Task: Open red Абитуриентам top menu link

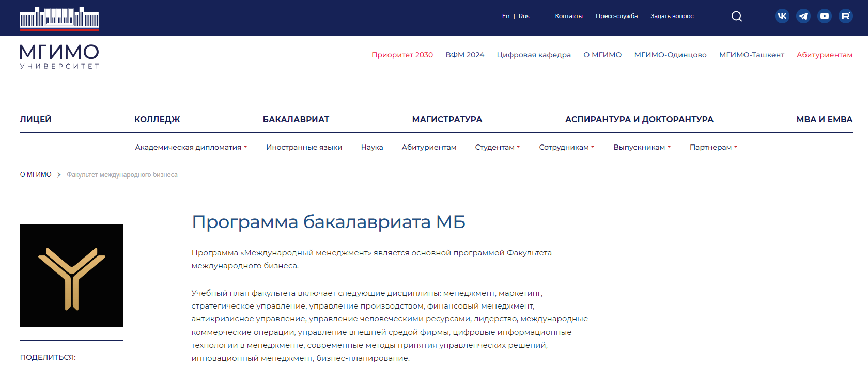Action: pos(825,55)
